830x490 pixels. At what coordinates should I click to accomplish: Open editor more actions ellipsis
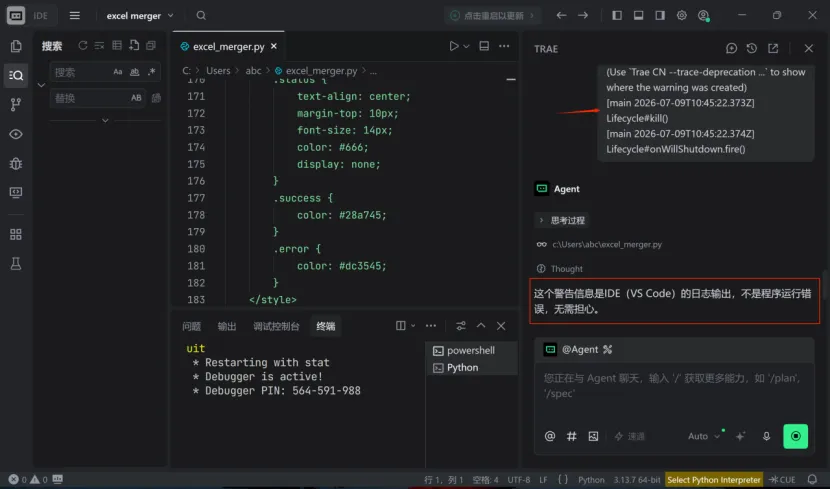[504, 46]
